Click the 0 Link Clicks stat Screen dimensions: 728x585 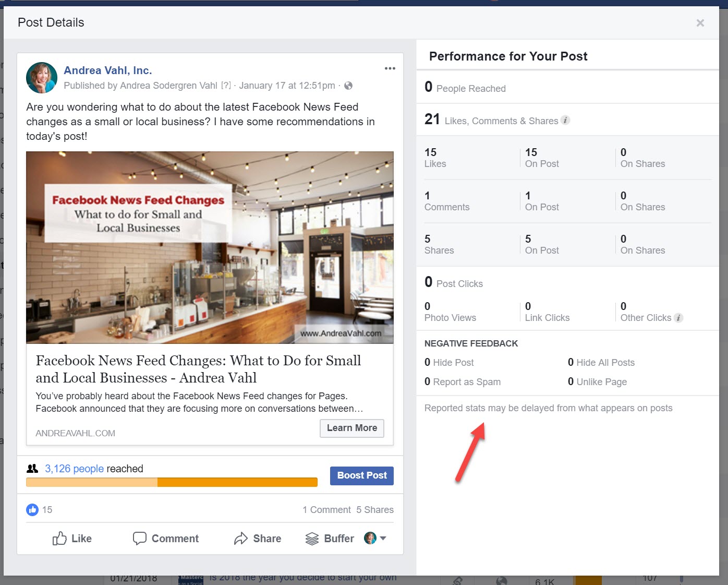[547, 312]
